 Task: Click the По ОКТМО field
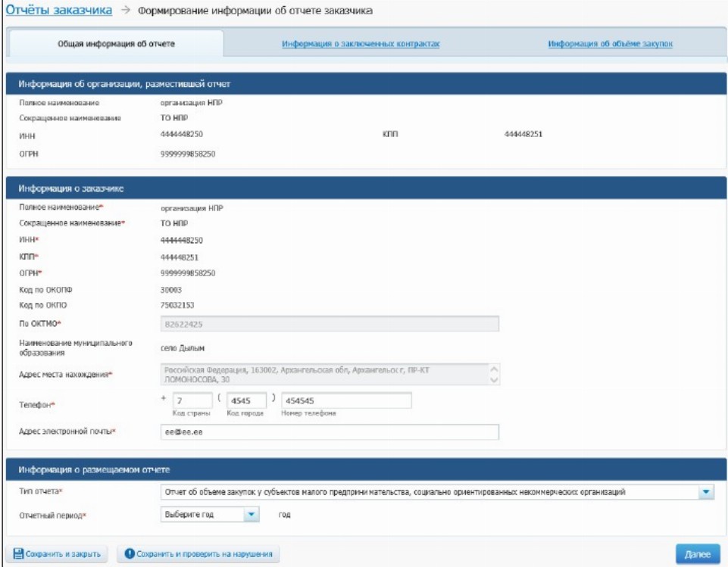click(x=329, y=324)
